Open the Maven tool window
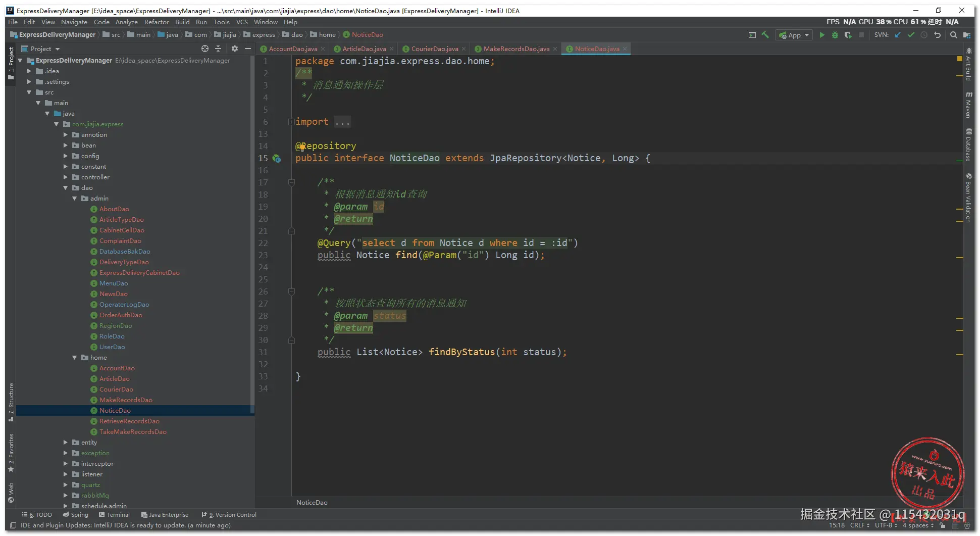 968,105
